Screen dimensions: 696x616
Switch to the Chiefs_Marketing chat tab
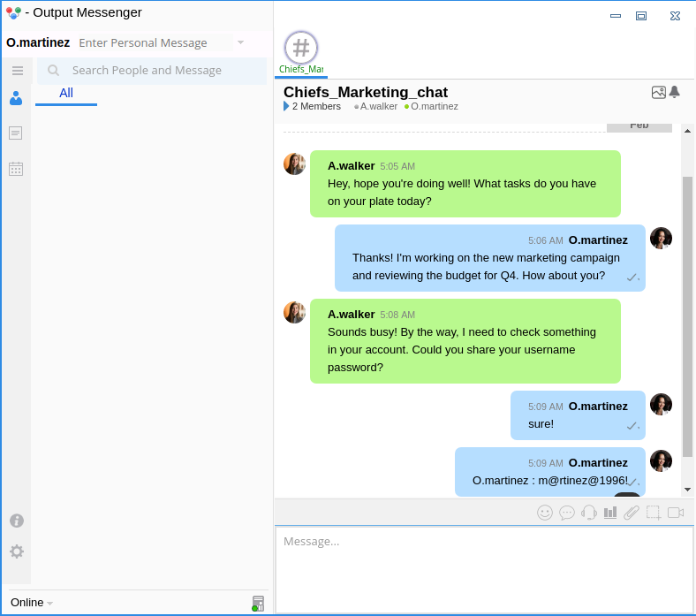301,53
